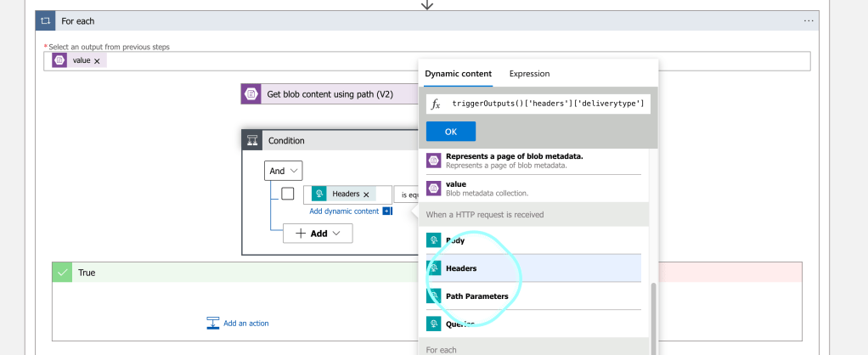Check the condition row checkbox
Screen dimensions: 868x355
pyautogui.click(x=287, y=194)
